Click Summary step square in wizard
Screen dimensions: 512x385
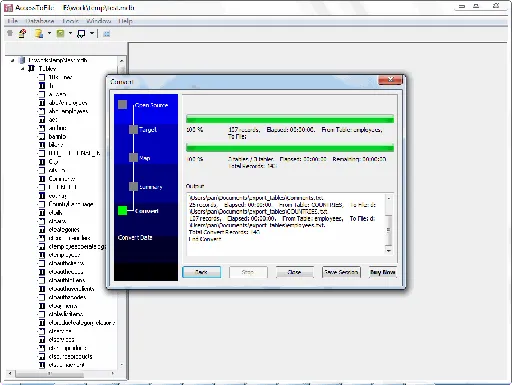click(133, 187)
